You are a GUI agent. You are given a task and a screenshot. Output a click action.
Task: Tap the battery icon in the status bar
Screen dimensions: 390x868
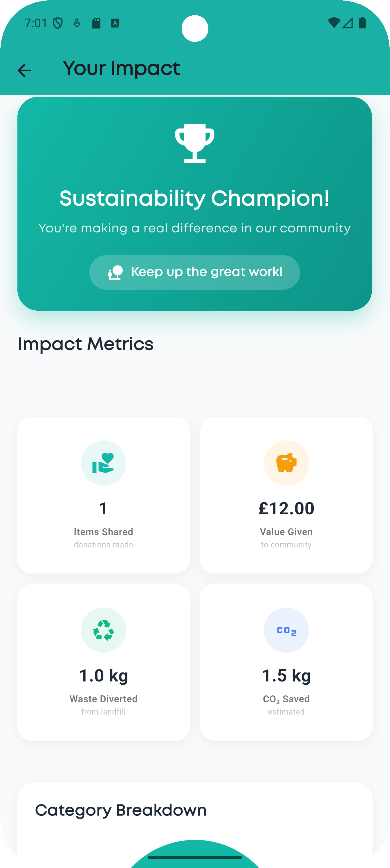[362, 23]
